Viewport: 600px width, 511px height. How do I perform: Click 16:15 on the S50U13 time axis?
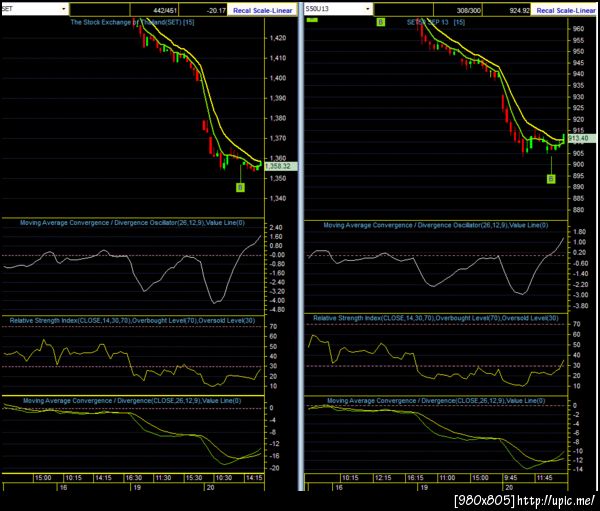tap(415, 478)
